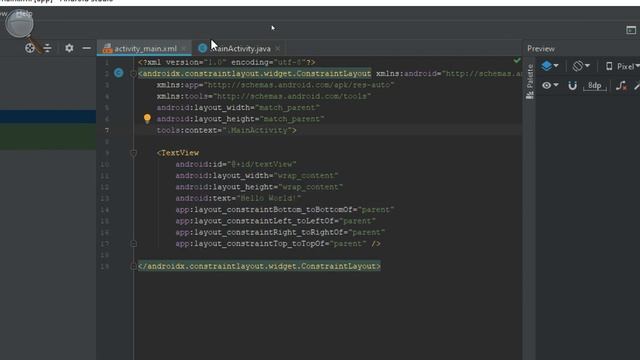Close the activity_main.xml tab
640x360 pixels.
click(184, 49)
